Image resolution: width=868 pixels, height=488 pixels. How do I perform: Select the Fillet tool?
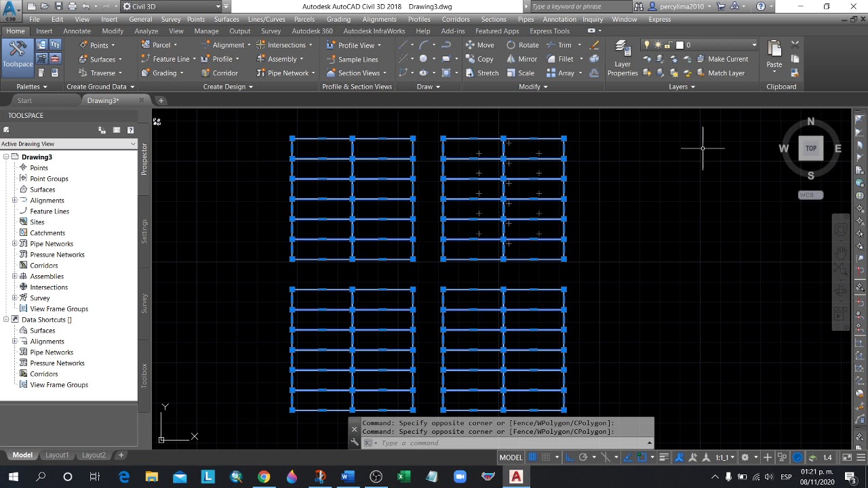tap(560, 59)
